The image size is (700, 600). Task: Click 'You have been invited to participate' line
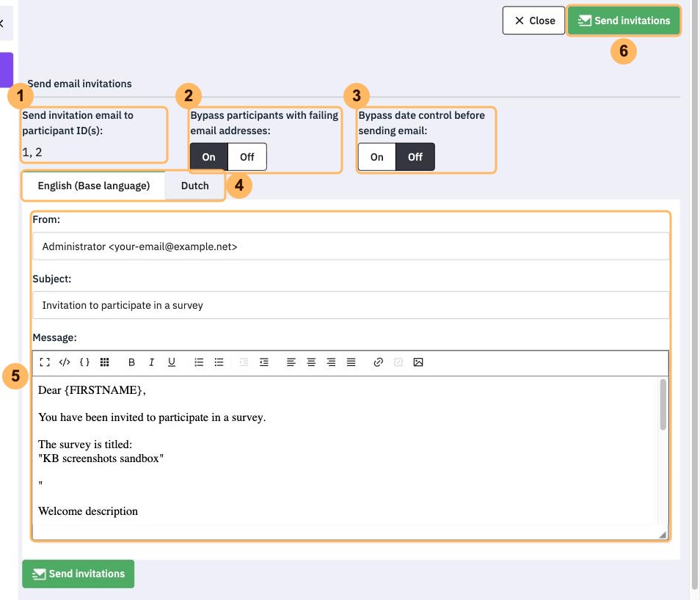[152, 417]
